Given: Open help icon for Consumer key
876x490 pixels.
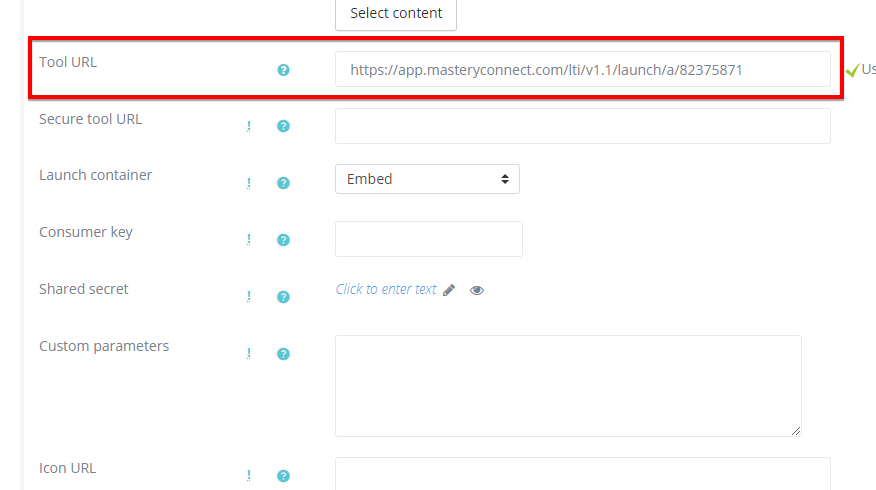Looking at the screenshot, I should point(283,240).
